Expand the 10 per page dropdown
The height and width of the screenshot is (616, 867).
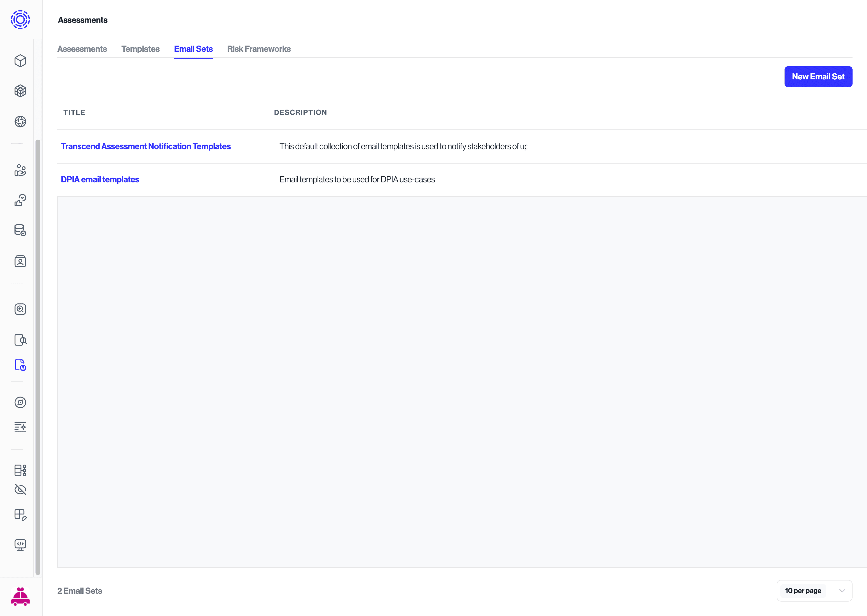814,591
